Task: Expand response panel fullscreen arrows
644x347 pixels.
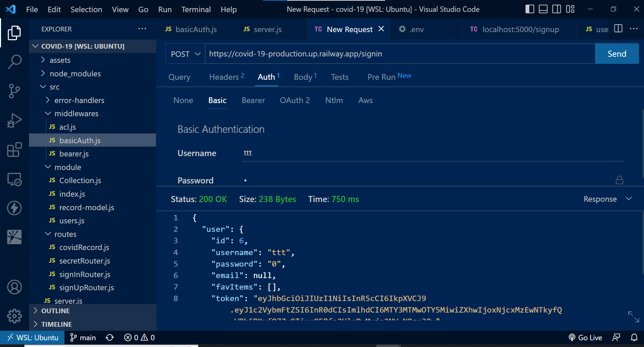Action: tap(634, 317)
